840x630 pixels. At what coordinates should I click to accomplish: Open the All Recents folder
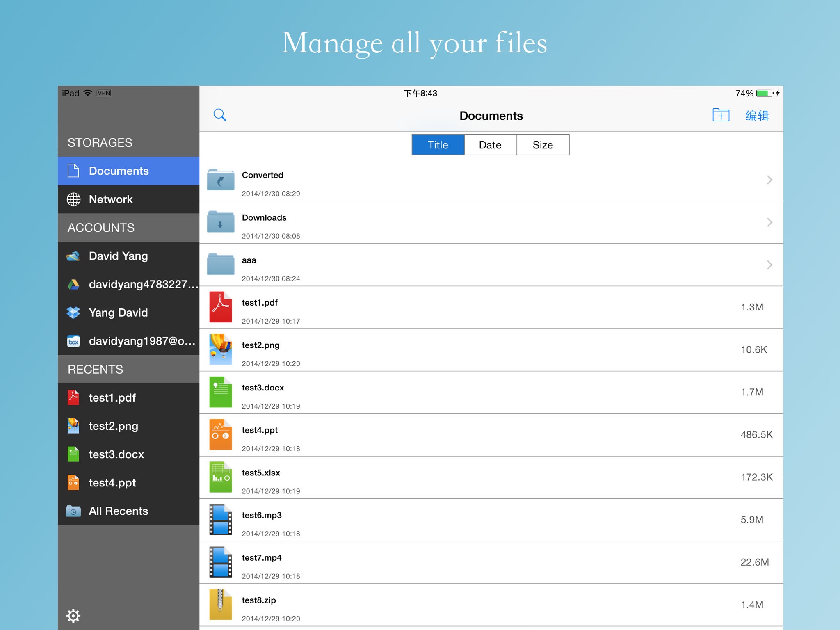click(118, 511)
